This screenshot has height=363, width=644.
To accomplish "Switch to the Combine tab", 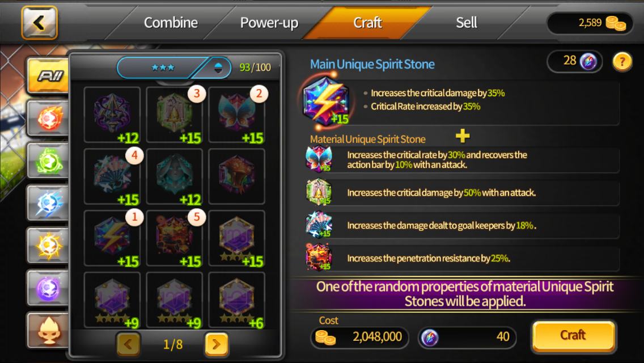I will click(171, 23).
